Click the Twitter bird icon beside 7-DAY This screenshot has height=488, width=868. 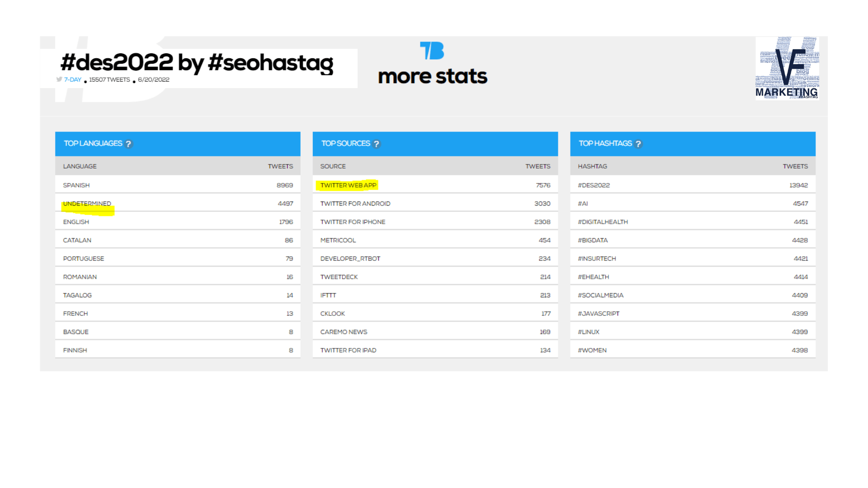click(59, 79)
